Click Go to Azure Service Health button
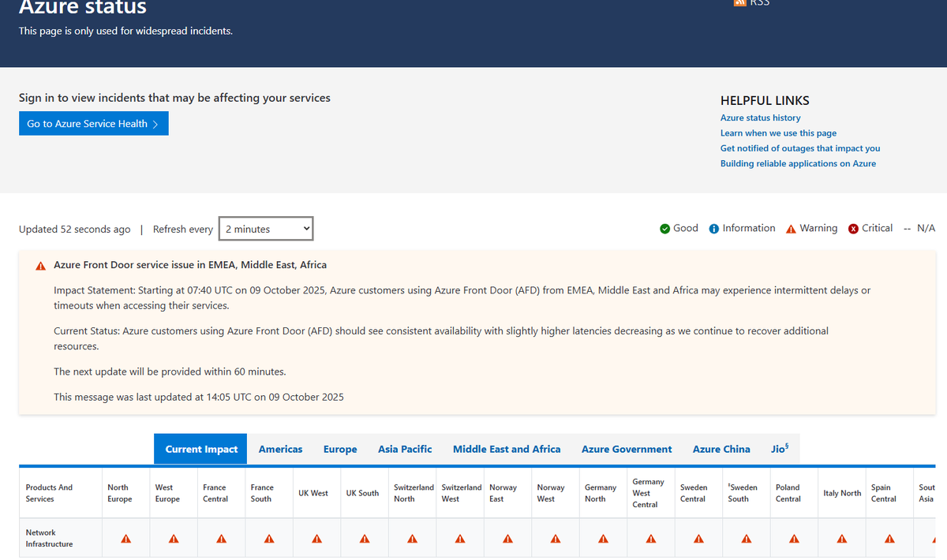The height and width of the screenshot is (560, 947). [x=94, y=124]
